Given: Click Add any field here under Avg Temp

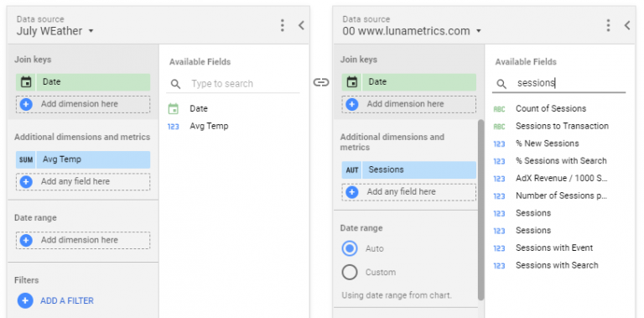Looking at the screenshot, I should pos(83,181).
